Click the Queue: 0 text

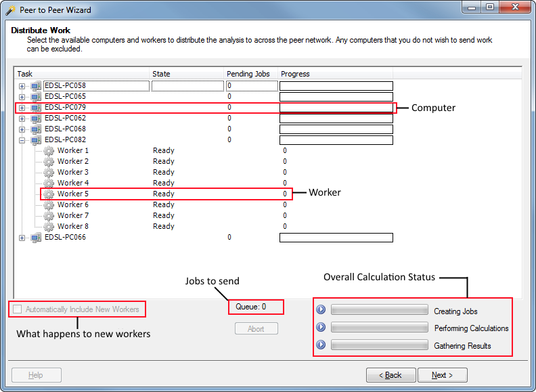[251, 307]
